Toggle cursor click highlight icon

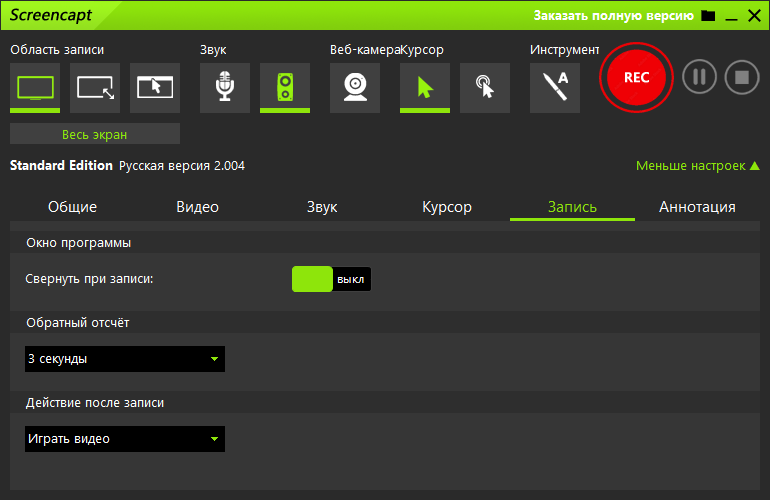click(x=485, y=87)
